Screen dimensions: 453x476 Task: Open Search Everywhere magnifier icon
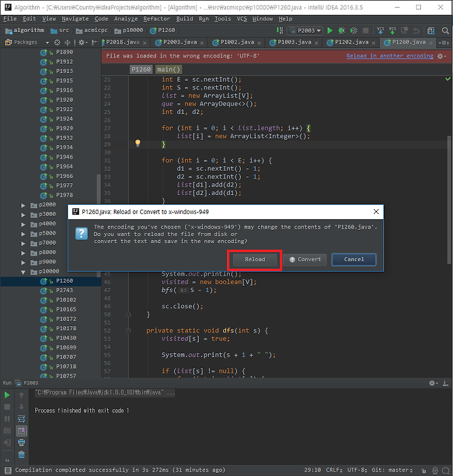point(445,31)
